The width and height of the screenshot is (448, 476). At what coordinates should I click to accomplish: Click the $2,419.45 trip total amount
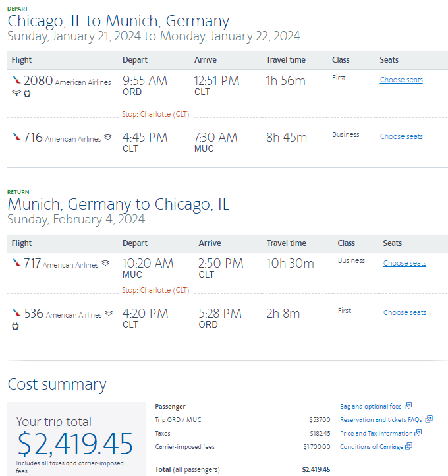pyautogui.click(x=75, y=444)
